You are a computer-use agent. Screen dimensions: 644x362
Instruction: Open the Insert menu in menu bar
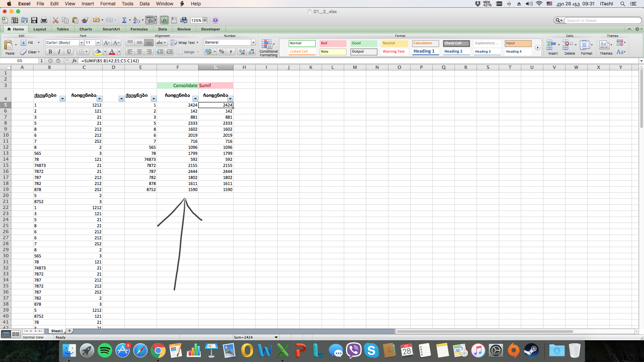88,4
